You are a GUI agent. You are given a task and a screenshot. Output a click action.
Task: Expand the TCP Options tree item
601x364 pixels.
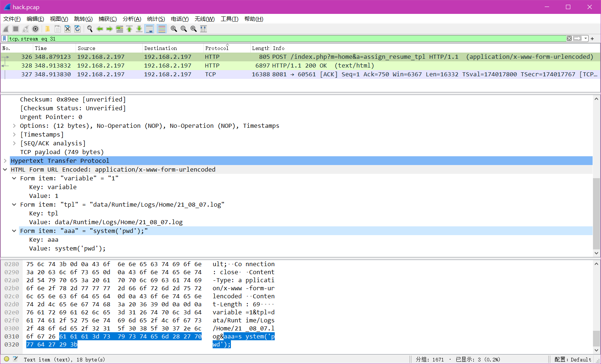pyautogui.click(x=14, y=126)
